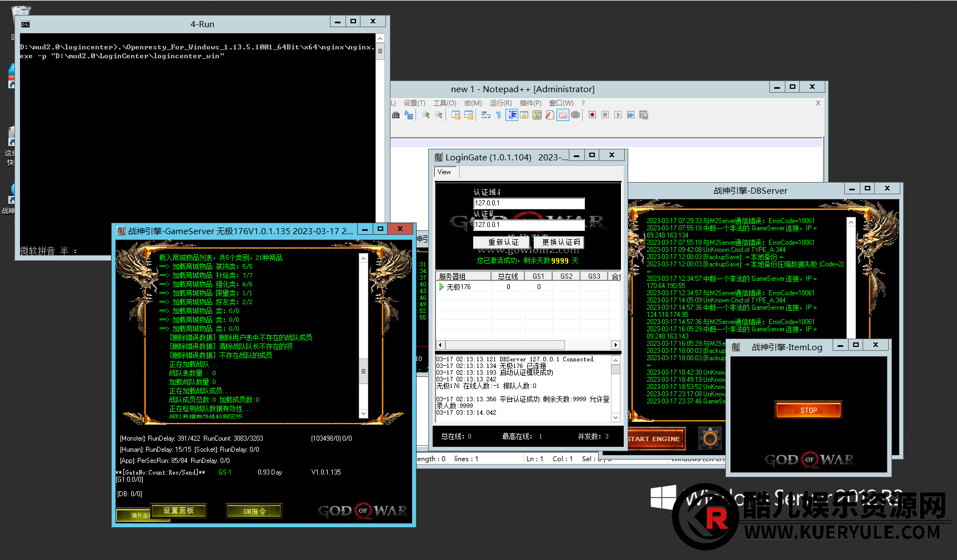957x560 pixels.
Task: Click the Replace icon in Notepad++ toolbar
Action: (409, 115)
